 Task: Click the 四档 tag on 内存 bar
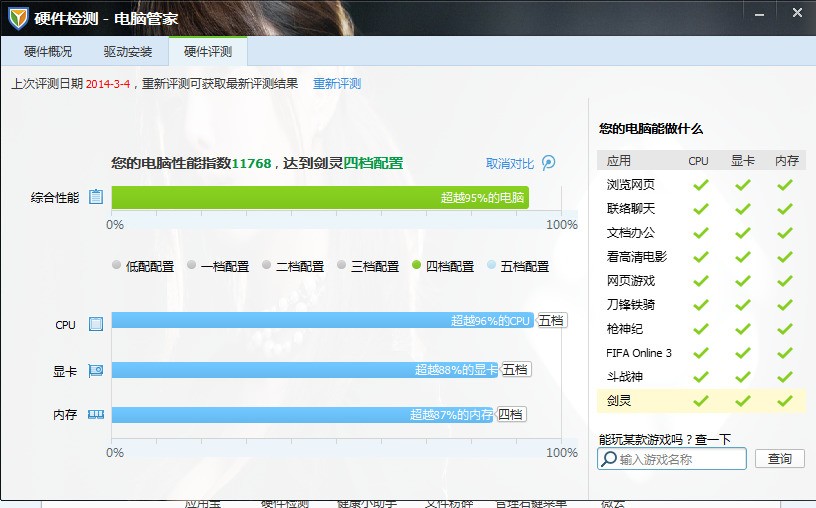tap(511, 414)
